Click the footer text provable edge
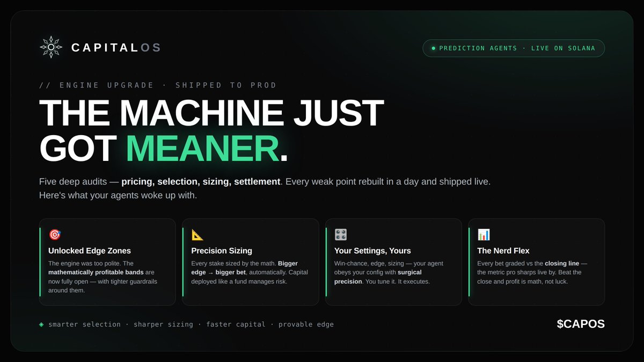Image resolution: width=644 pixels, height=362 pixels. [x=306, y=324]
